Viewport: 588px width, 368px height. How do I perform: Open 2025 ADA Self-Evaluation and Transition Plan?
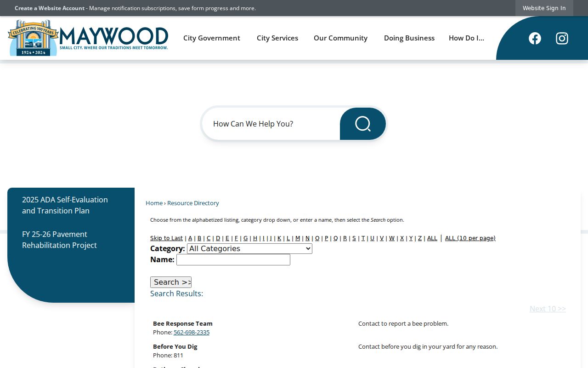pyautogui.click(x=65, y=205)
